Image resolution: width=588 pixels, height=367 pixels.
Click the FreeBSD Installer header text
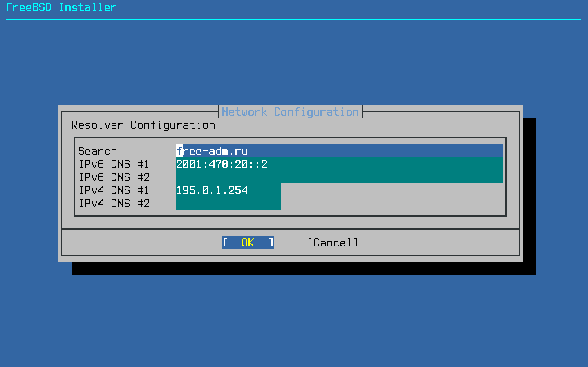point(61,7)
